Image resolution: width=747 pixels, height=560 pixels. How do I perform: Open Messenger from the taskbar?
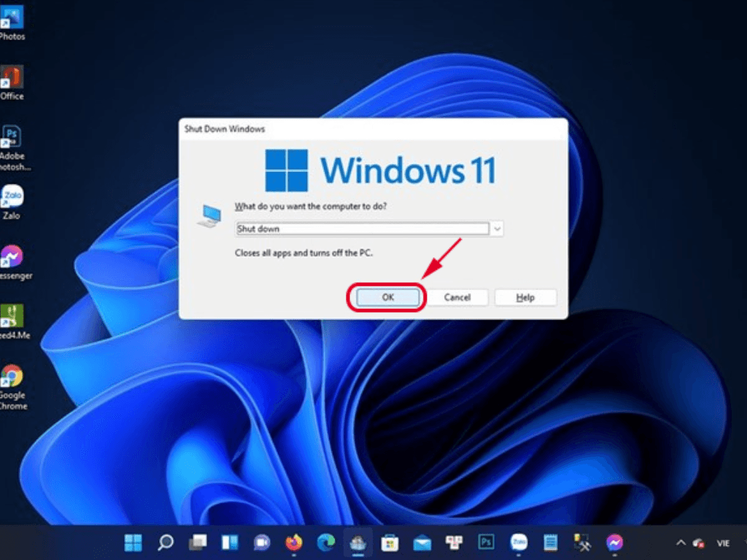pyautogui.click(x=614, y=542)
